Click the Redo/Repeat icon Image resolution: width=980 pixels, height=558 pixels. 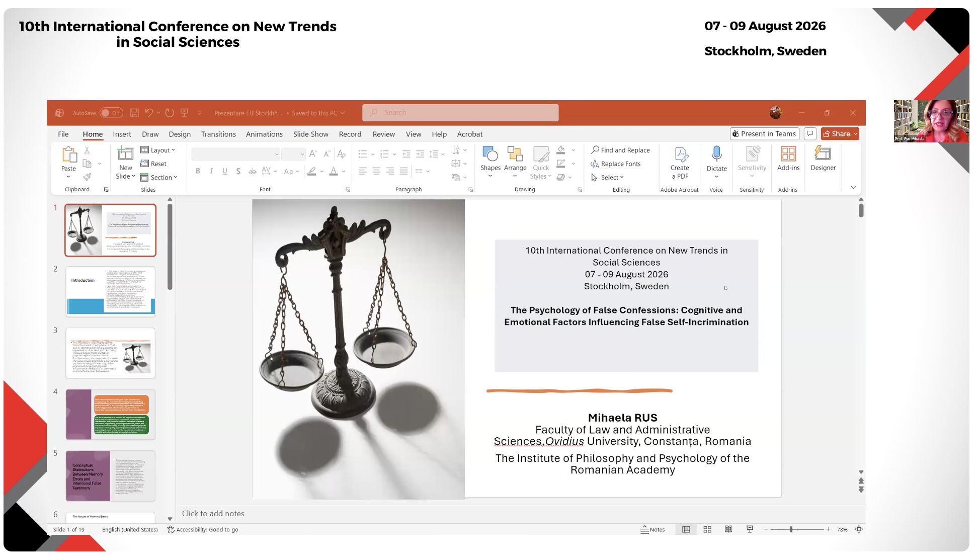170,113
